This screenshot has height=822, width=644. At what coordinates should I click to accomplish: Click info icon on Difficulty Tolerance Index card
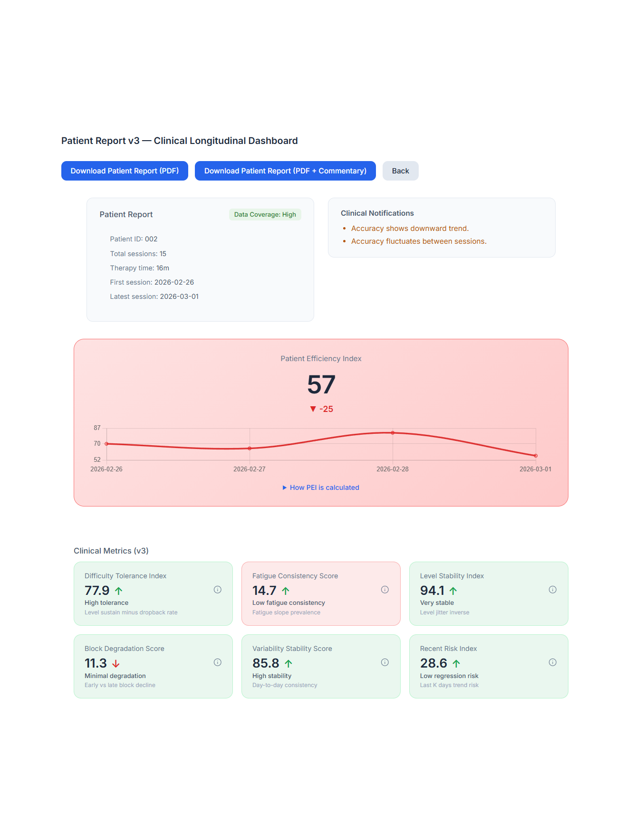point(218,590)
